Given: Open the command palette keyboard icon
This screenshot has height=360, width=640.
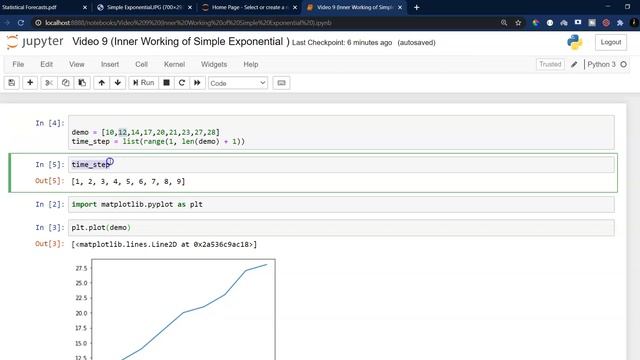Looking at the screenshot, I should (281, 83).
